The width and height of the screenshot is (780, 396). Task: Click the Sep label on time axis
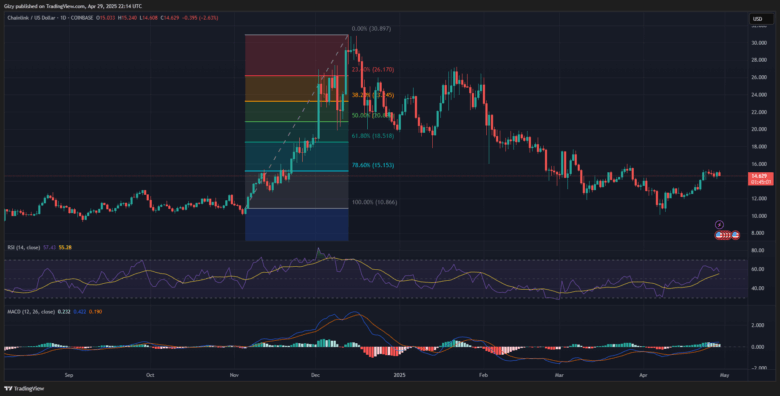[69, 376]
